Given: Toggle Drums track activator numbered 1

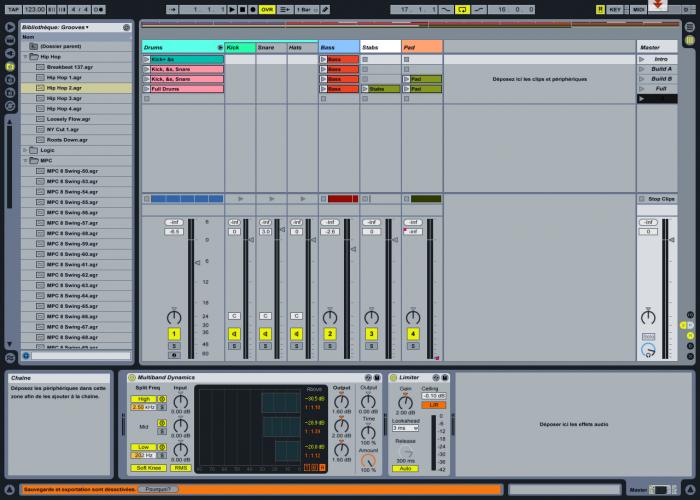Looking at the screenshot, I should coord(174,333).
